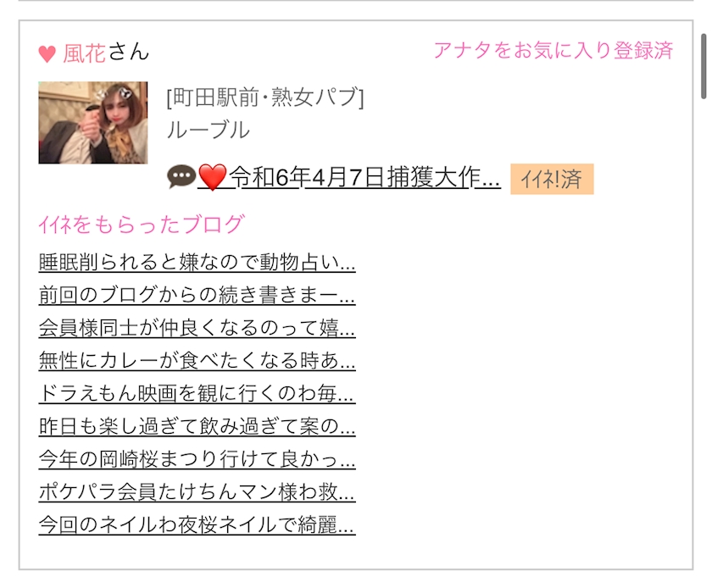The image size is (712, 588).
Task: Open the 風花 profile name link
Action: click(x=84, y=53)
